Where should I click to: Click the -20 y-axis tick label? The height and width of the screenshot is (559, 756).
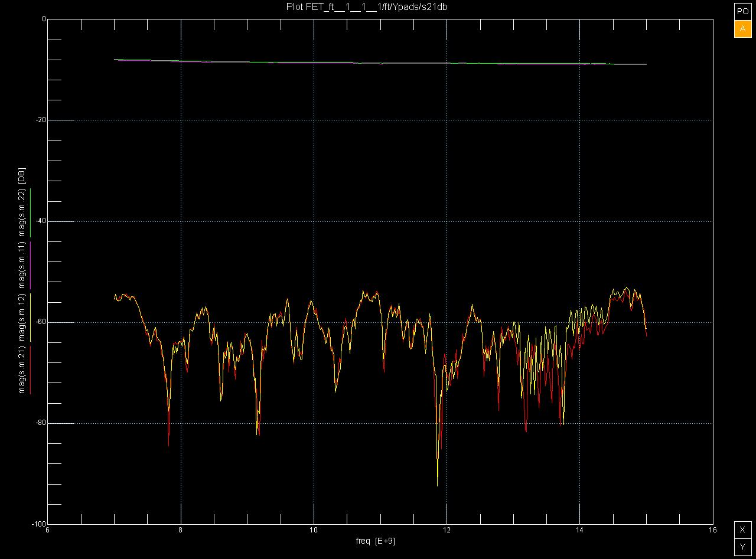tap(40, 120)
